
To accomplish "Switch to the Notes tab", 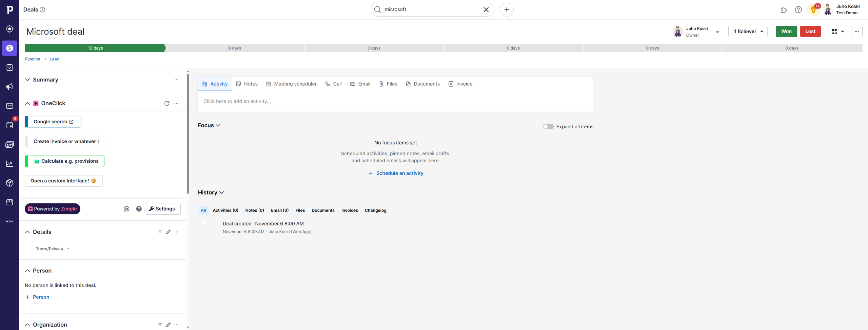I will click(247, 84).
